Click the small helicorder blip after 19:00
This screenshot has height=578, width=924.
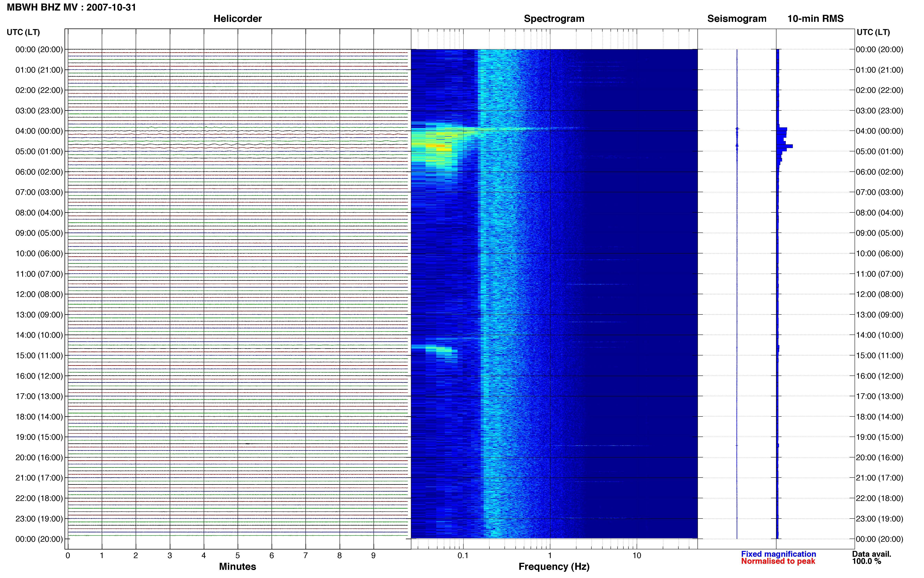[x=248, y=443]
